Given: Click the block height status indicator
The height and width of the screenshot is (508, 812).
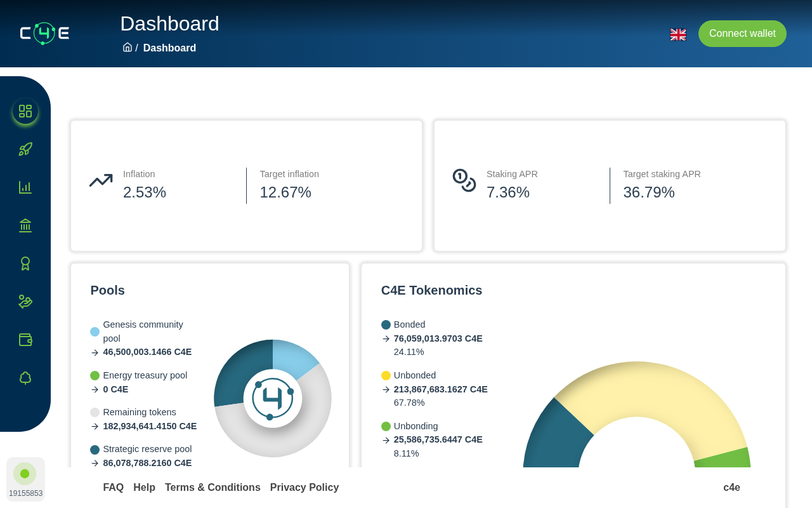Looking at the screenshot, I should [25, 479].
